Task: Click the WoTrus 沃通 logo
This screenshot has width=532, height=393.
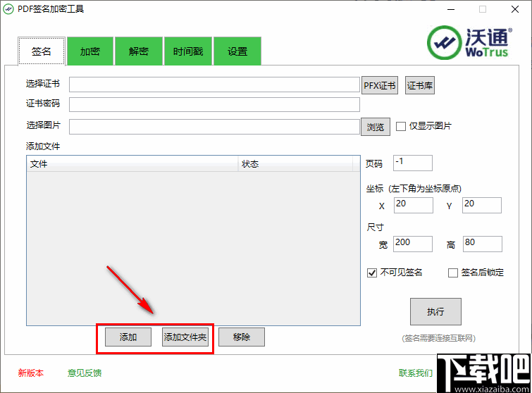Action: point(469,43)
